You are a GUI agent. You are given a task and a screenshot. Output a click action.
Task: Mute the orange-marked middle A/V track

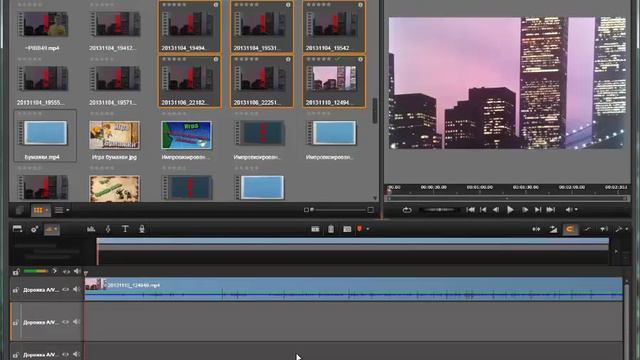[x=76, y=322]
